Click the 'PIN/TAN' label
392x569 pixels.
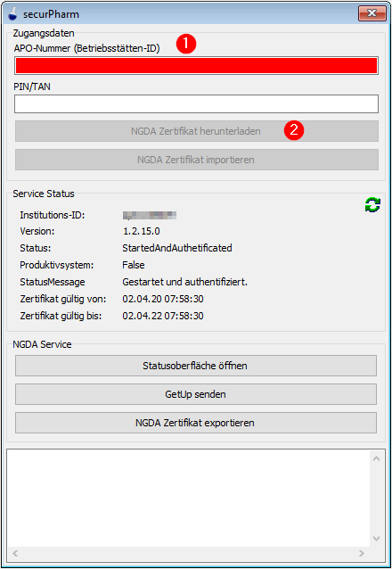tap(32, 87)
